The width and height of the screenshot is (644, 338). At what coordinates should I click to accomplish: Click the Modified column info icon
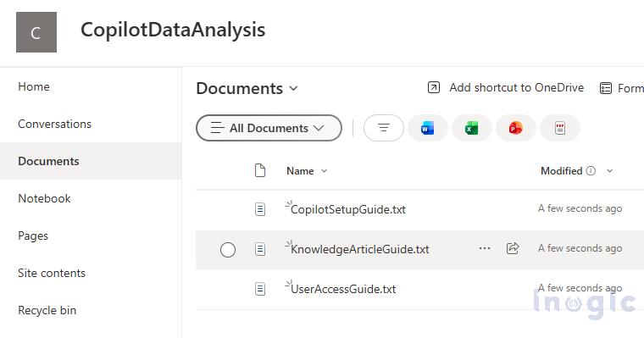pos(591,171)
